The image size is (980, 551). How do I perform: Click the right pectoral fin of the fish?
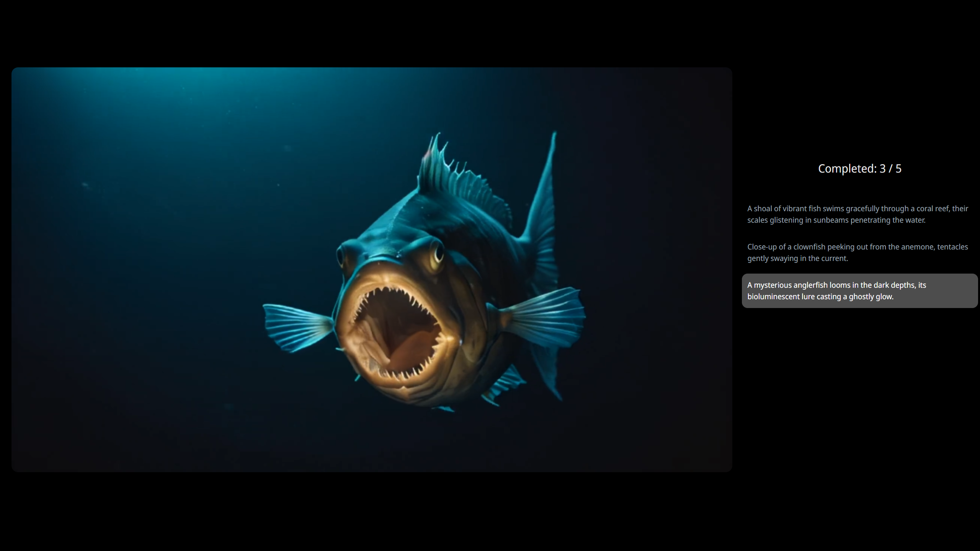click(x=547, y=318)
